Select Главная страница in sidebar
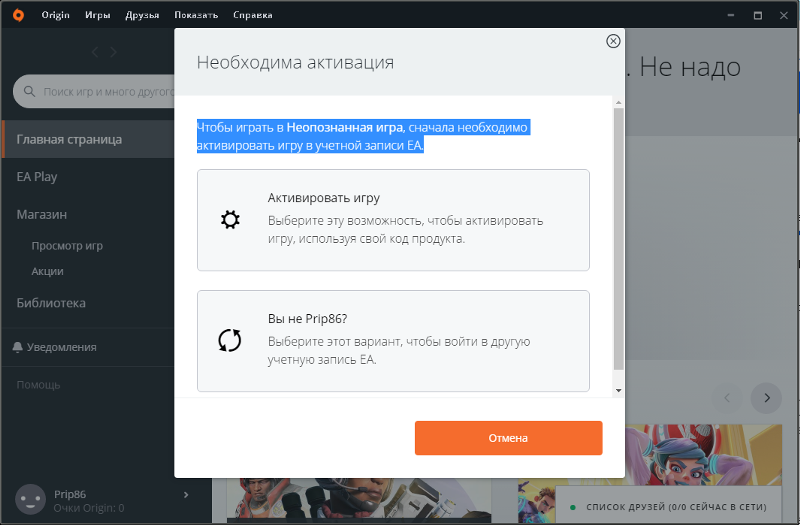The height and width of the screenshot is (525, 800). tap(88, 139)
